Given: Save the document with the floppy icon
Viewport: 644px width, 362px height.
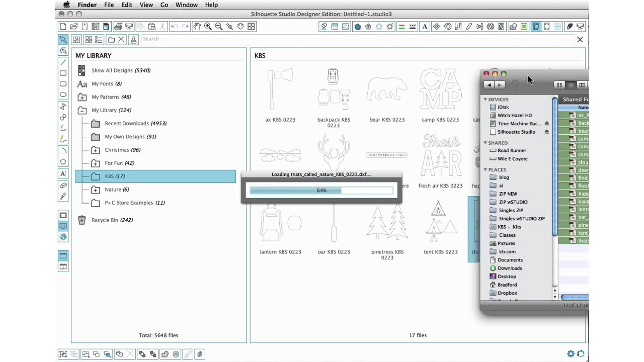Looking at the screenshot, I should [x=95, y=26].
